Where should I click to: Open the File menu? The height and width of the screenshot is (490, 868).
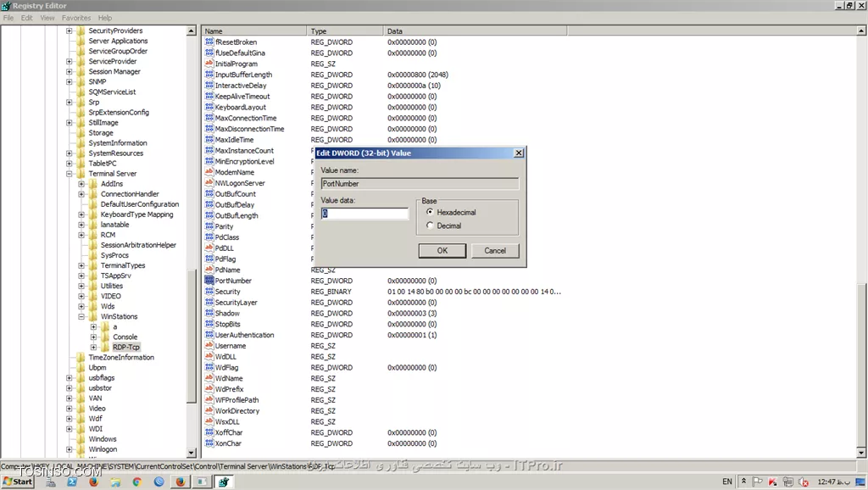point(8,18)
